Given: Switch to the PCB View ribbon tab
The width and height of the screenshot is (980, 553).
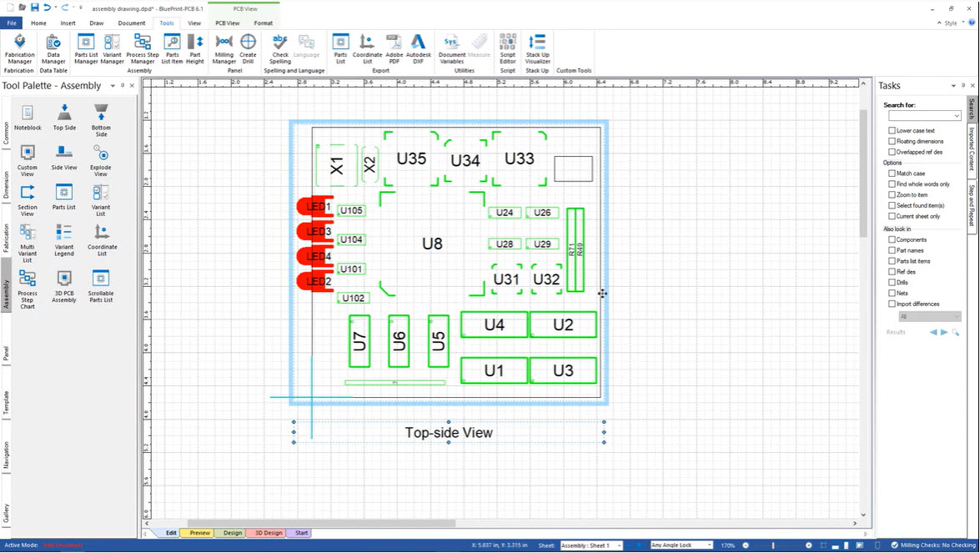Looking at the screenshot, I should click(x=226, y=23).
